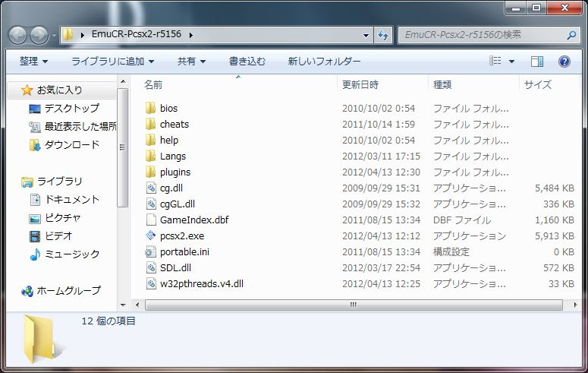Click the 2012/04/13 12:30 date for plugins
The width and height of the screenshot is (588, 373).
pyautogui.click(x=381, y=172)
